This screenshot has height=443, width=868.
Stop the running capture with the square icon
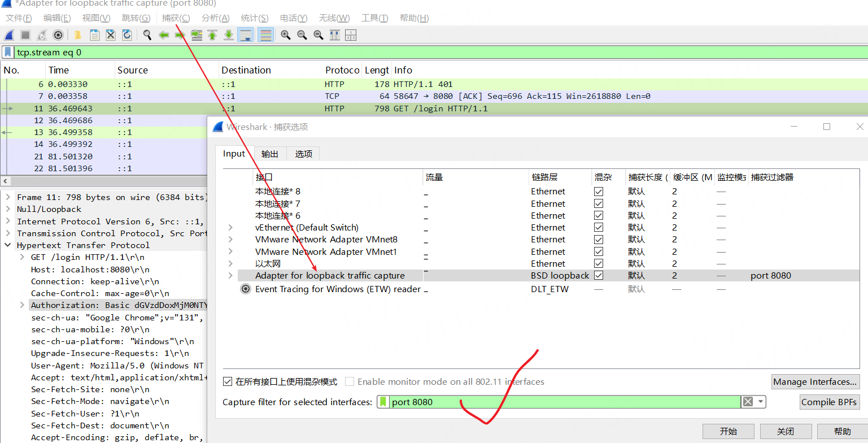coord(25,35)
